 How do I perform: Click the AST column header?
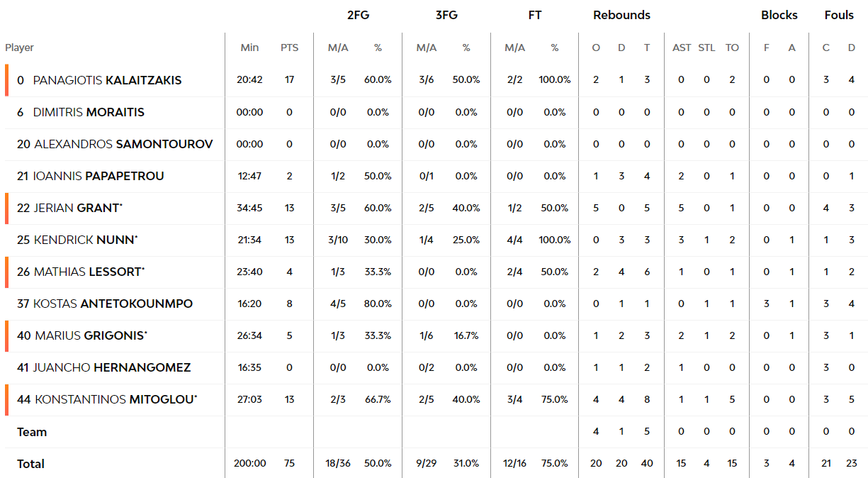(682, 48)
